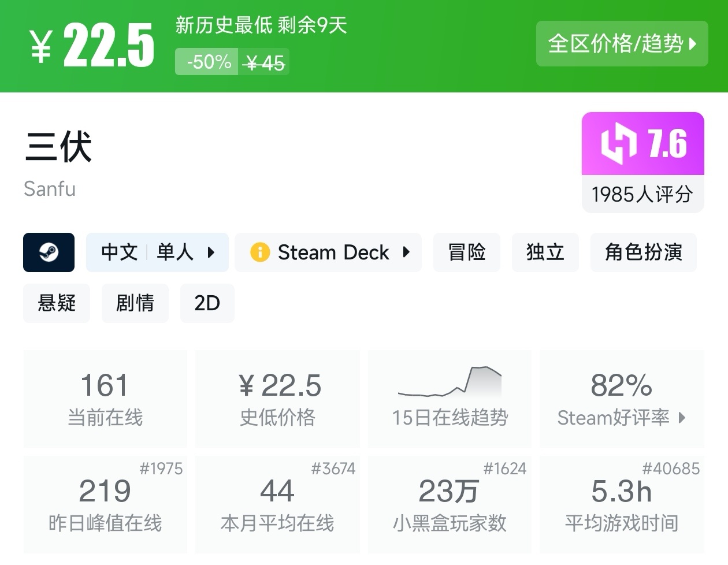Open the 史低价格 ¥22.5 stat card

(x=277, y=398)
